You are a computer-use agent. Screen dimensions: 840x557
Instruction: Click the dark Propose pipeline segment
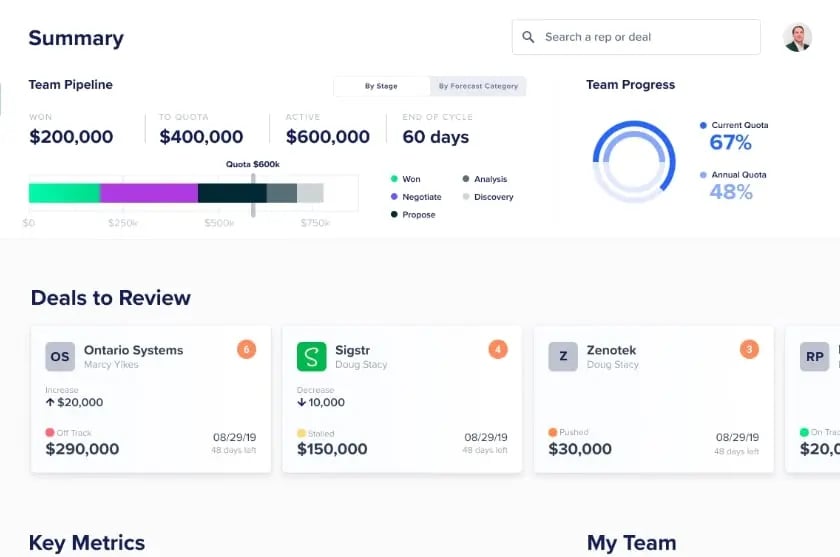(x=232, y=193)
